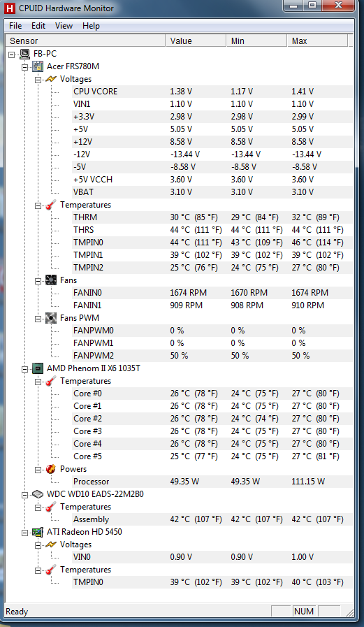
Task: Click the WDC drive Temperatures thermometer icon
Action: [51, 507]
